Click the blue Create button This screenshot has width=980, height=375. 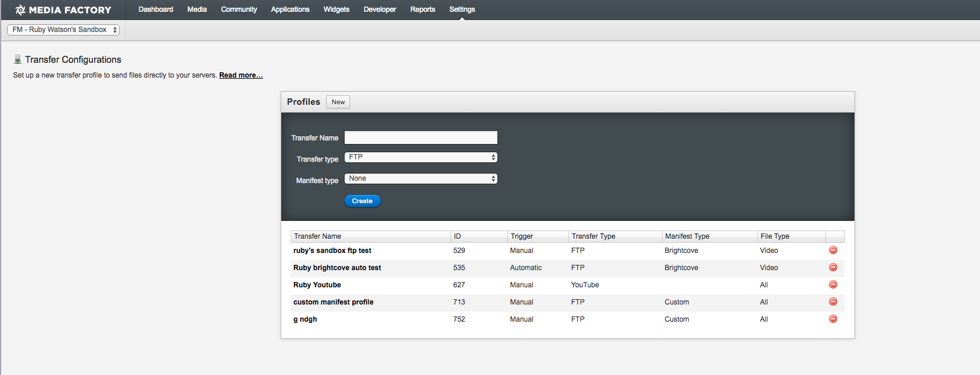pos(362,201)
